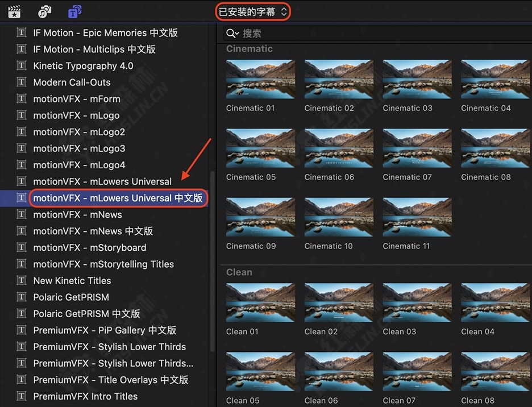This screenshot has width=532, height=407.
Task: Click the search magnifier dropdown icon
Action: tap(232, 34)
